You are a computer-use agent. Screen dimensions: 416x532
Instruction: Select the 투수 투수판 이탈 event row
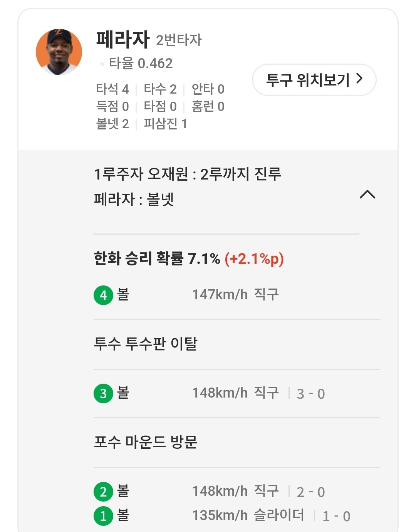(x=146, y=344)
